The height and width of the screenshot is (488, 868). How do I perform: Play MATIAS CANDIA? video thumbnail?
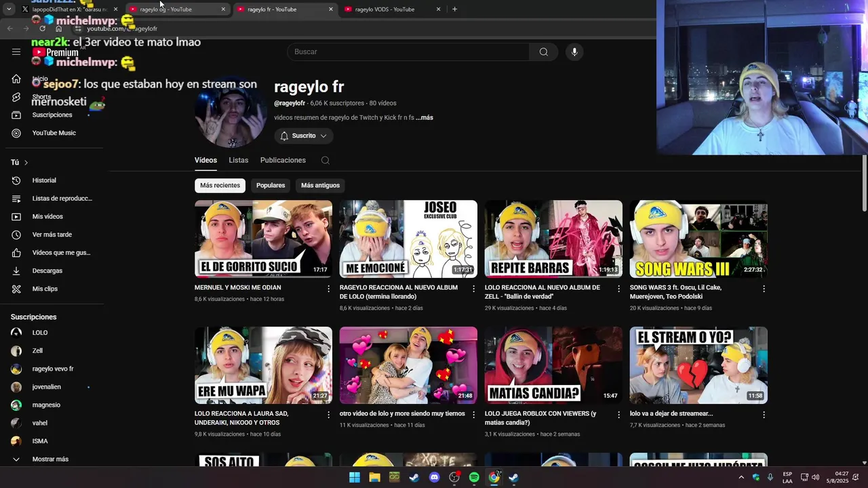[553, 365]
